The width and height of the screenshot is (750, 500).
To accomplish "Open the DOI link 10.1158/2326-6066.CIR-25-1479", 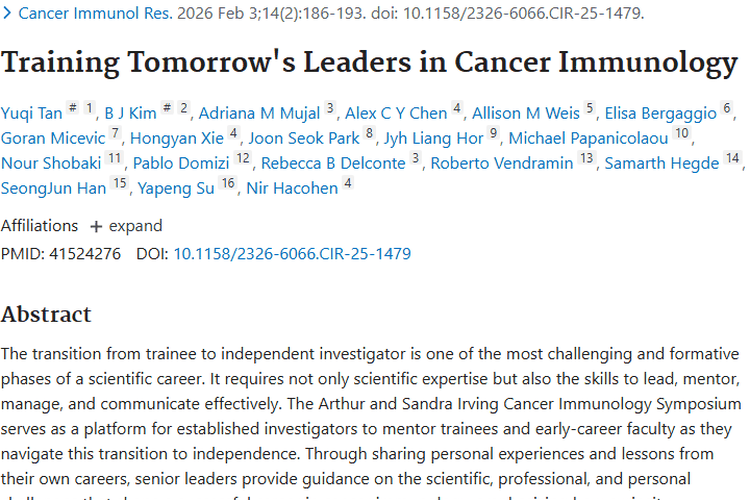I will (292, 254).
